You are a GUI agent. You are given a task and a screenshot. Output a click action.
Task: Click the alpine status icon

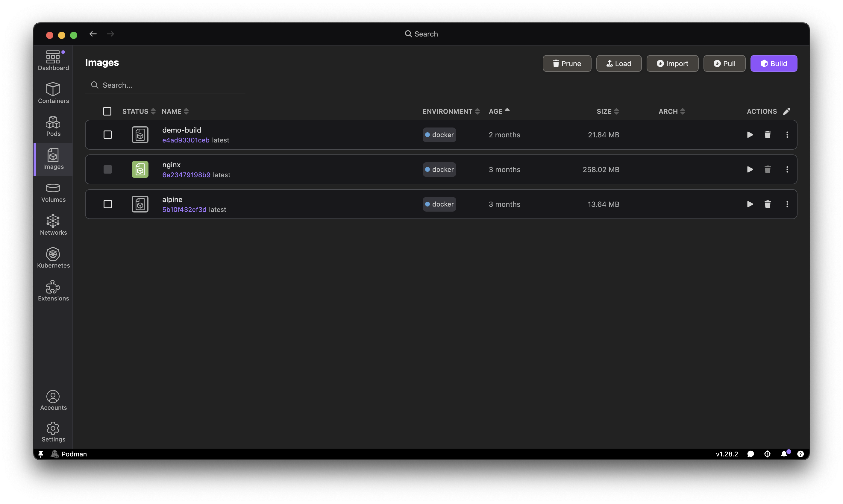point(140,204)
